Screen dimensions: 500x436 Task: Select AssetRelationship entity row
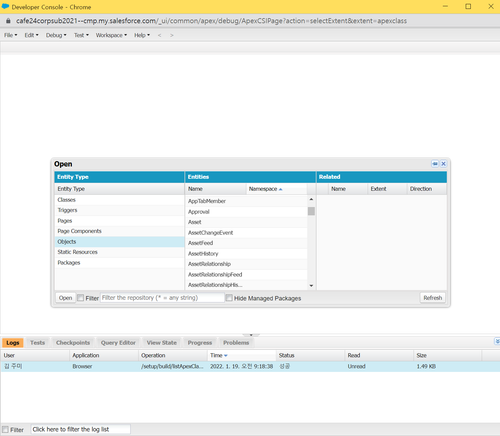point(246,264)
